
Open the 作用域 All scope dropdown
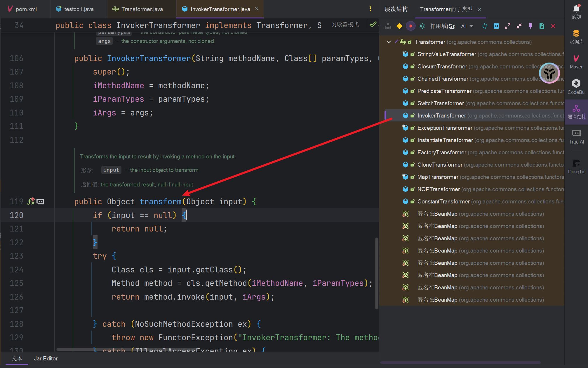pyautogui.click(x=467, y=26)
